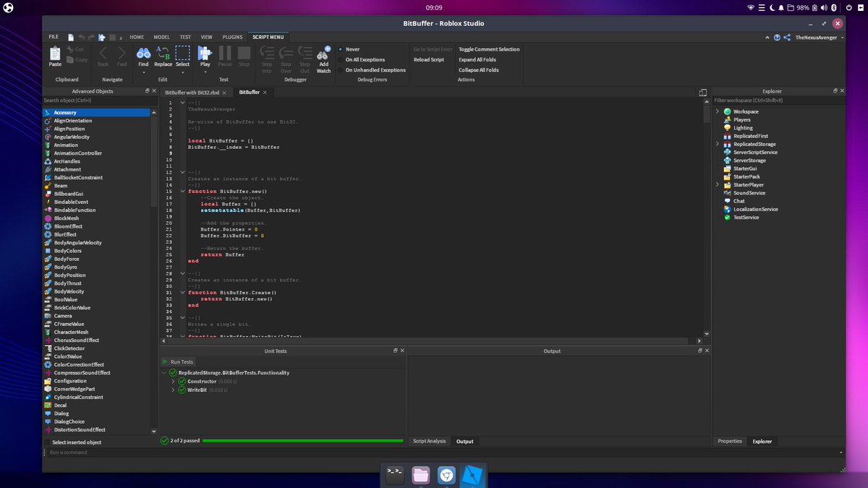Click the TestService green check icon

[727, 217]
